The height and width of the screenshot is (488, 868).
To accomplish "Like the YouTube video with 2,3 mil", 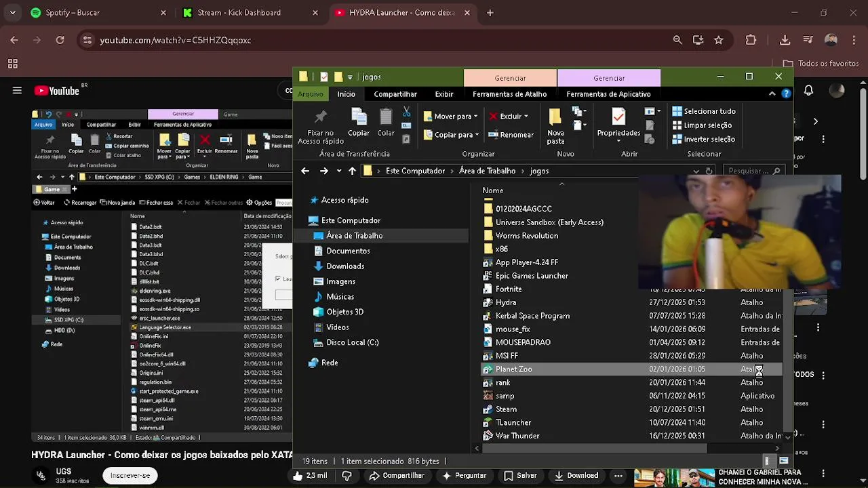I will [310, 476].
